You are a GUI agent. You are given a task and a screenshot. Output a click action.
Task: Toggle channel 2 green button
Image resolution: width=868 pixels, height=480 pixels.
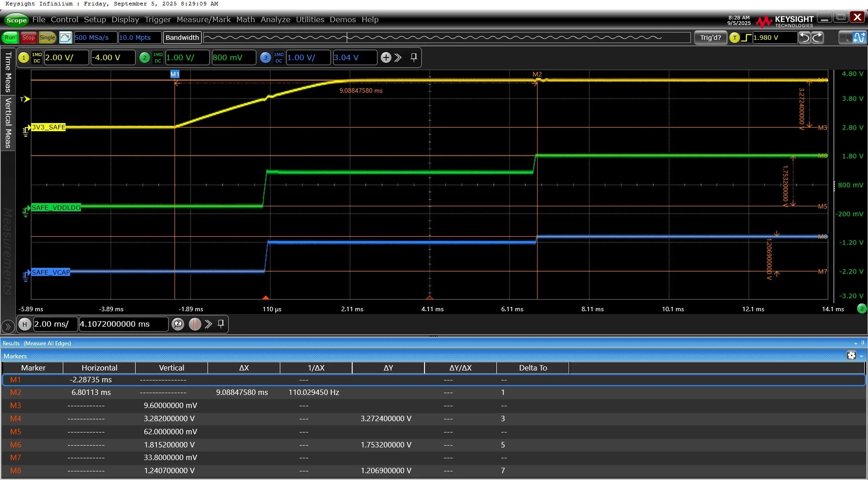pos(145,57)
